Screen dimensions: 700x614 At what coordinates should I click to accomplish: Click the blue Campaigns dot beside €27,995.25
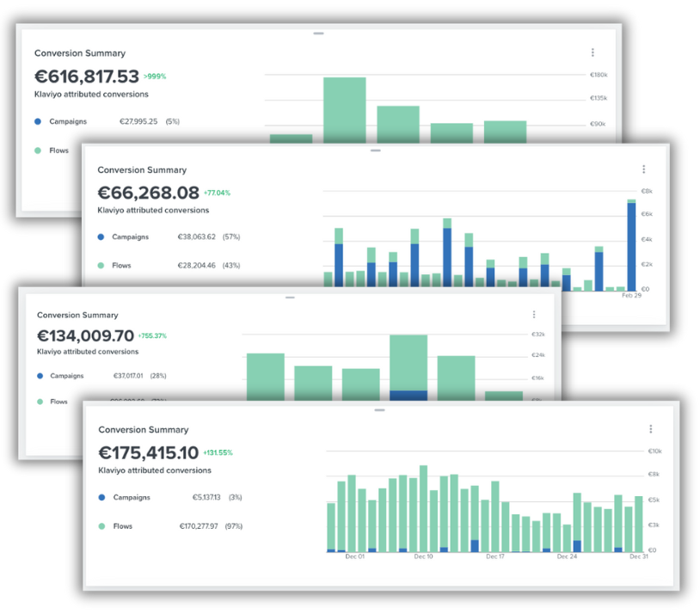point(38,121)
